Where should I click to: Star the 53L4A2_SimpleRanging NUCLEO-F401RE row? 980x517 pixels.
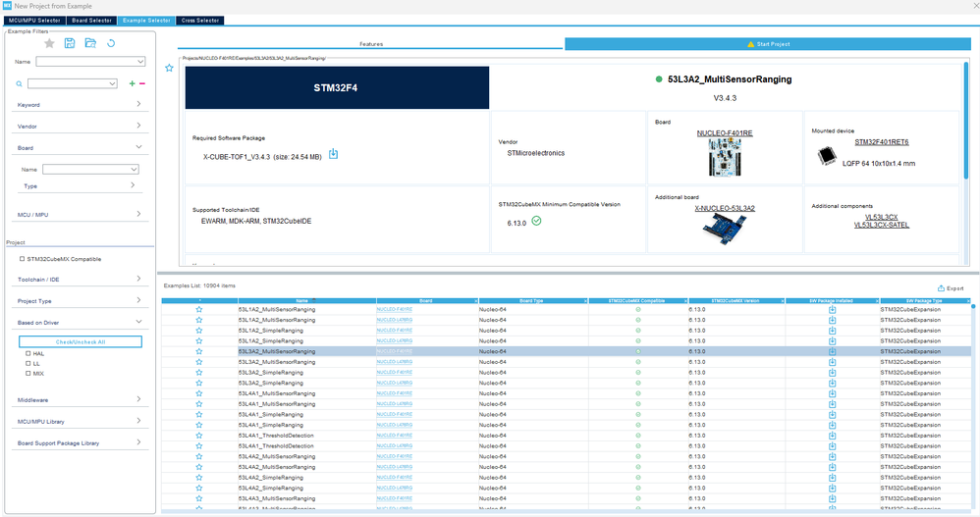click(x=199, y=478)
